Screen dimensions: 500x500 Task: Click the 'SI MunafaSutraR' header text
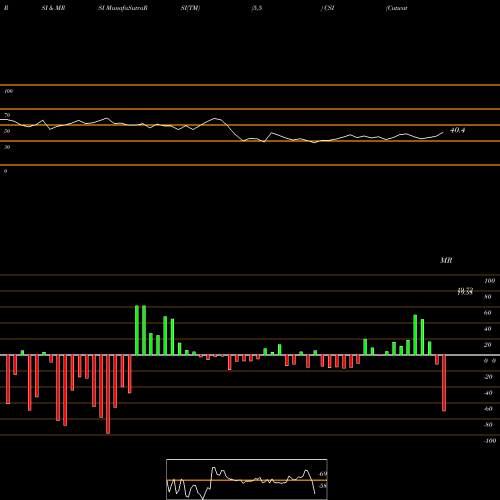pyautogui.click(x=123, y=8)
